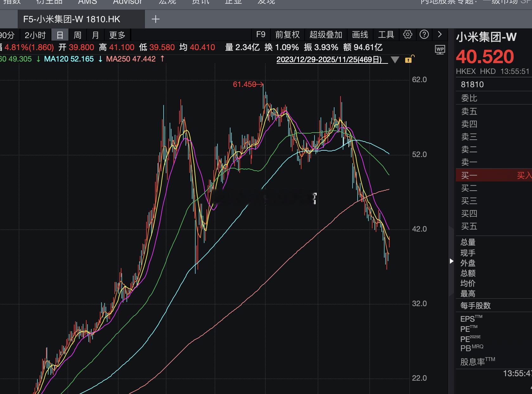The image size is (532, 394).
Task: Show more toolbar options with right chevron
Action: point(440,34)
